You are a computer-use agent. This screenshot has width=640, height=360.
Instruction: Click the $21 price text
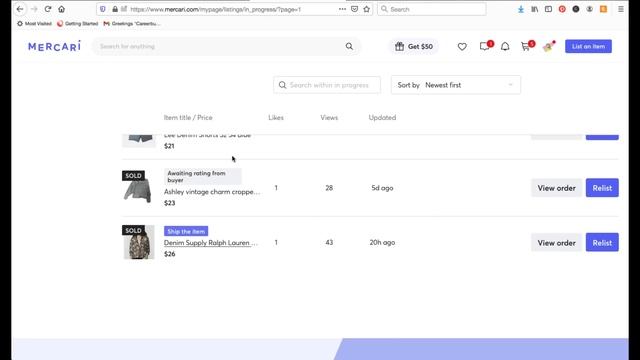pyautogui.click(x=169, y=146)
